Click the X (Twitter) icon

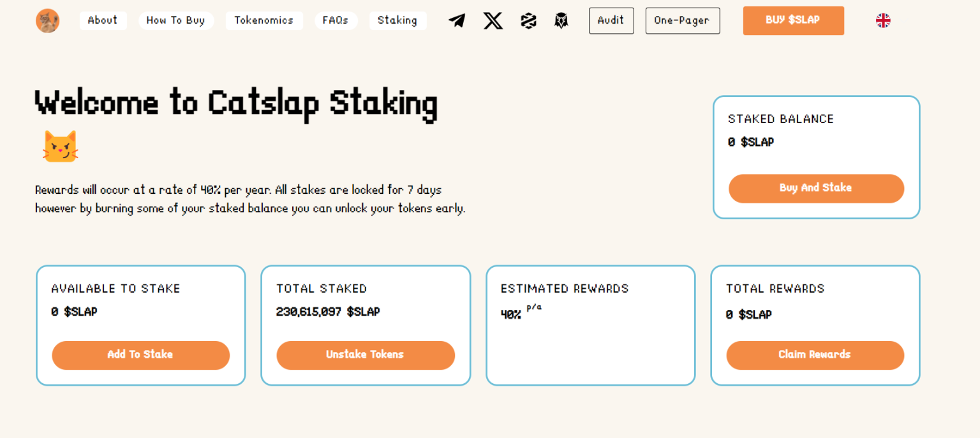click(x=493, y=20)
